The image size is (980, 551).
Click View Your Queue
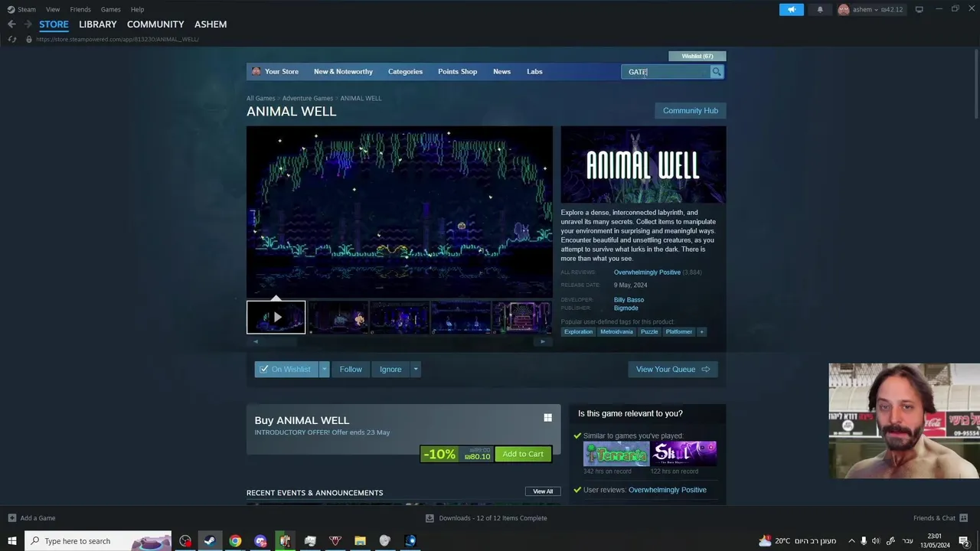coord(673,369)
